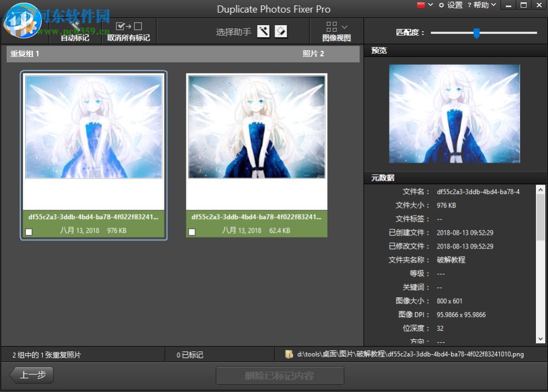Check the right duplicate photo checkbox
The image size is (548, 392).
tap(192, 232)
